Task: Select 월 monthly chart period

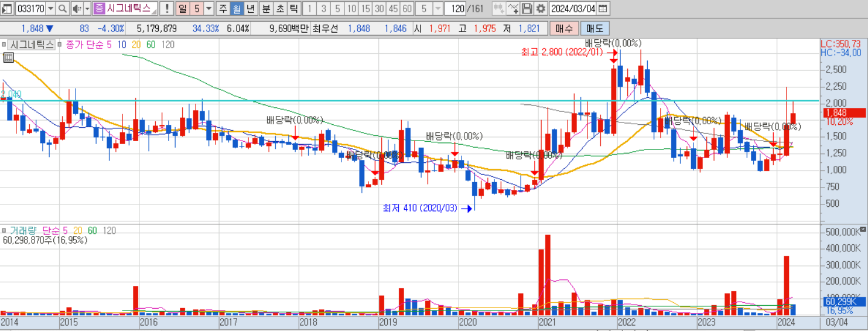Action: (x=237, y=8)
